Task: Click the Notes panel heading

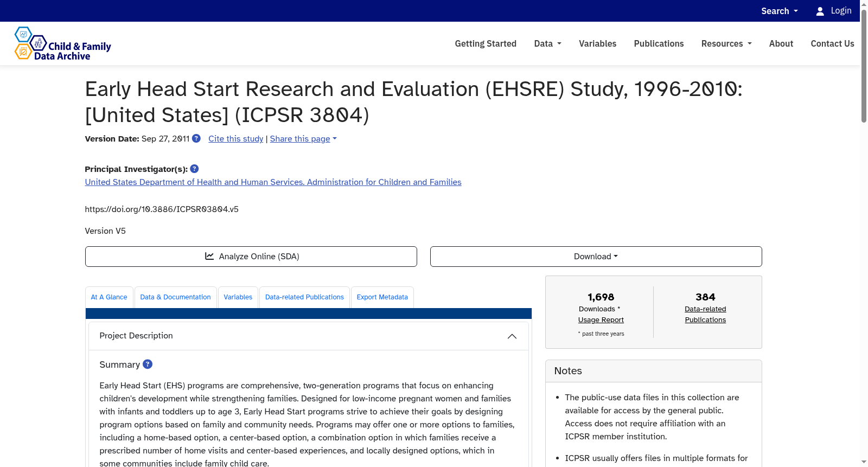Action: (568, 371)
